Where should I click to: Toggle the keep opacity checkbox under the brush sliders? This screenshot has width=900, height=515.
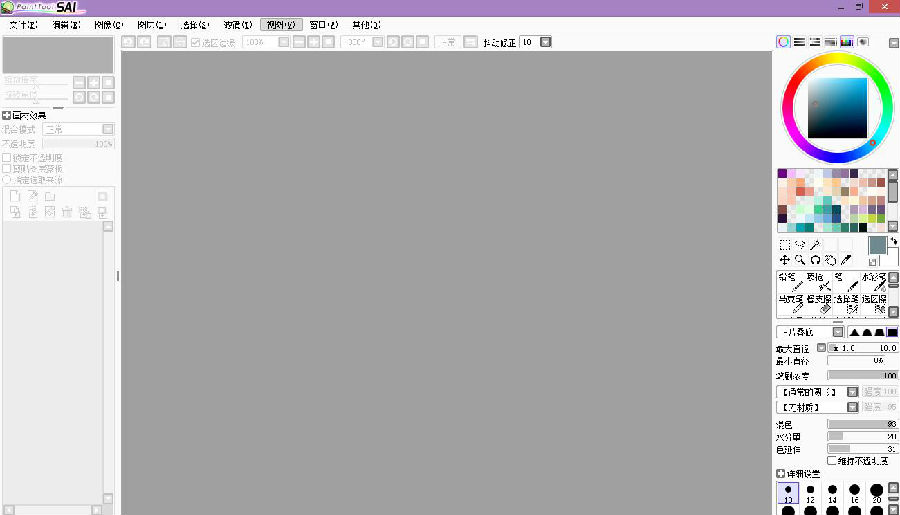tap(832, 461)
